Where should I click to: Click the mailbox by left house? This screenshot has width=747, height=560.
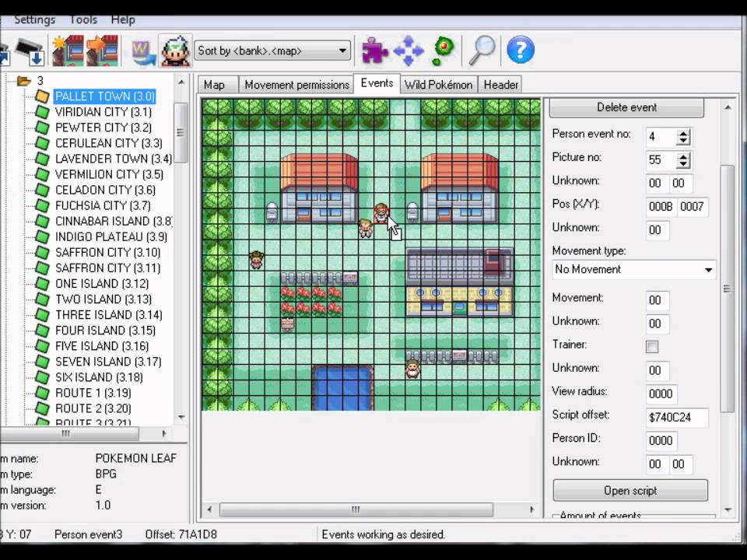pyautogui.click(x=272, y=212)
